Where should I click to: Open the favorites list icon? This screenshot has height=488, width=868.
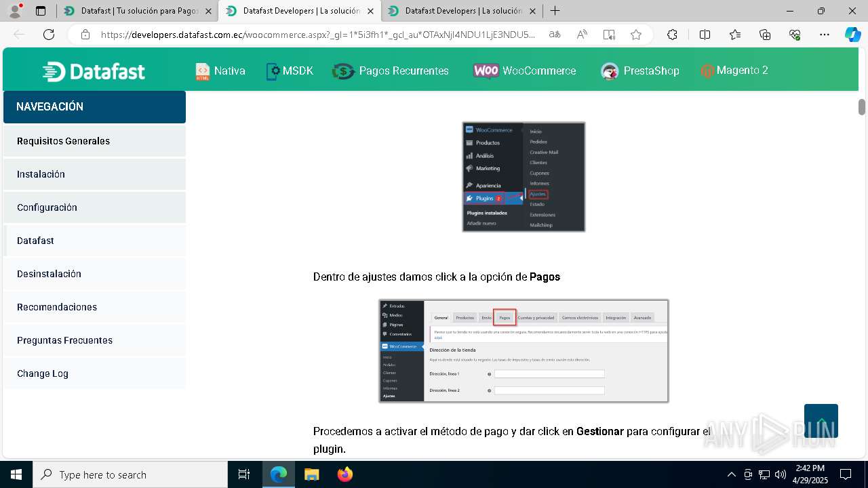[735, 35]
